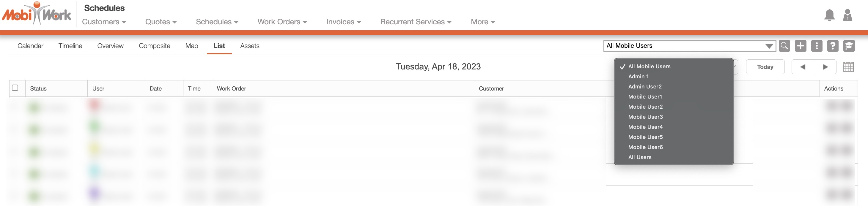Click the magnifying glass search icon
This screenshot has height=206, width=868.
pyautogui.click(x=784, y=46)
